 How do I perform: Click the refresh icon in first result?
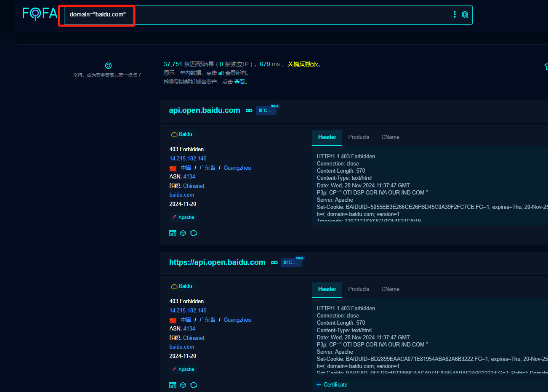click(x=194, y=233)
